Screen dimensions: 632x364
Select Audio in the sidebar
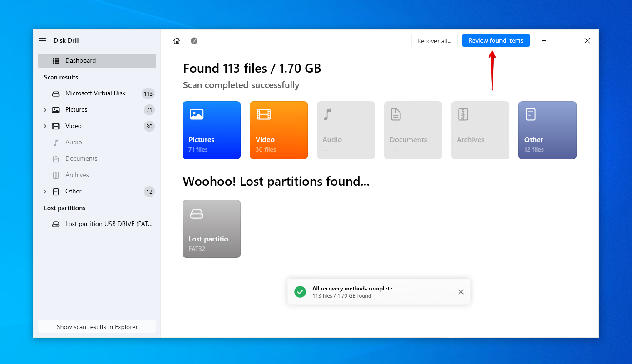[97, 142]
